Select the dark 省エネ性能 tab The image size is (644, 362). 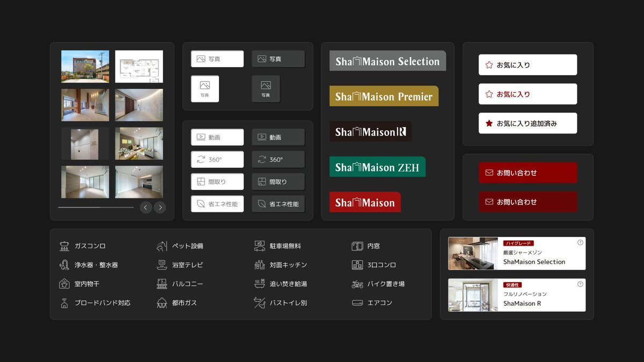click(x=278, y=204)
